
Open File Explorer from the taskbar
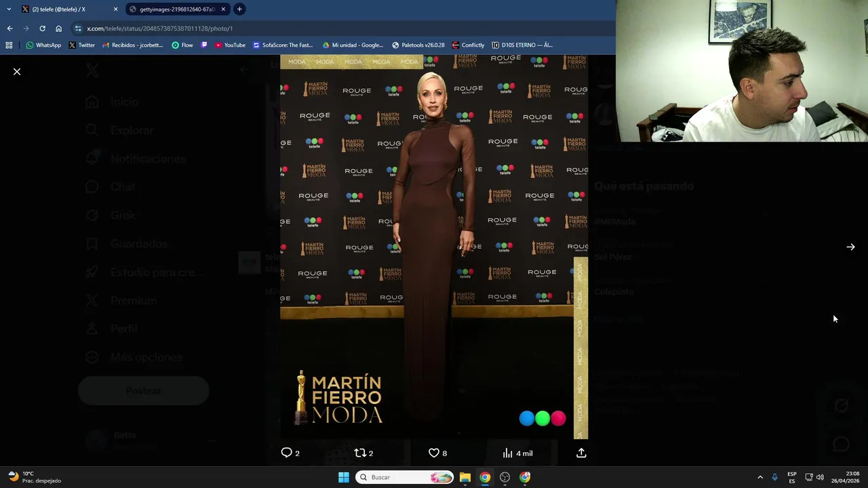[465, 477]
